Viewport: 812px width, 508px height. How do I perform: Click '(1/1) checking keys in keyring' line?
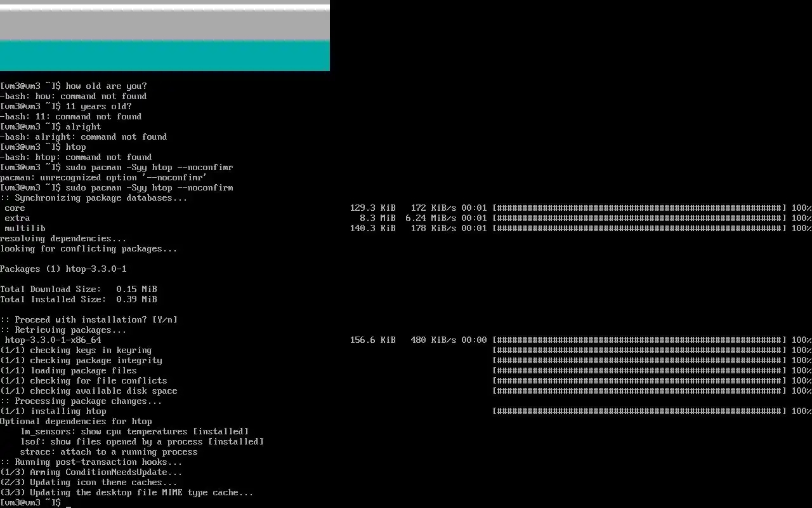(76, 351)
